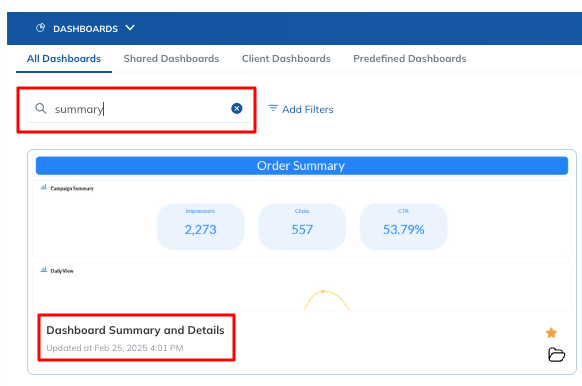This screenshot has width=582, height=386.
Task: Click the Campaign Summary chart icon
Action: pos(44,187)
